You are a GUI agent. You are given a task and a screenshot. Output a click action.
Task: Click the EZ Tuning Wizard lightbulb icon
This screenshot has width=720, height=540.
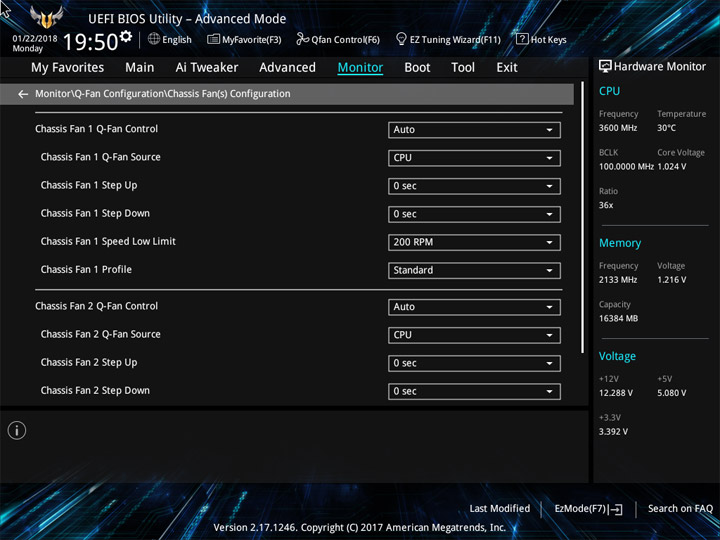pyautogui.click(x=401, y=39)
